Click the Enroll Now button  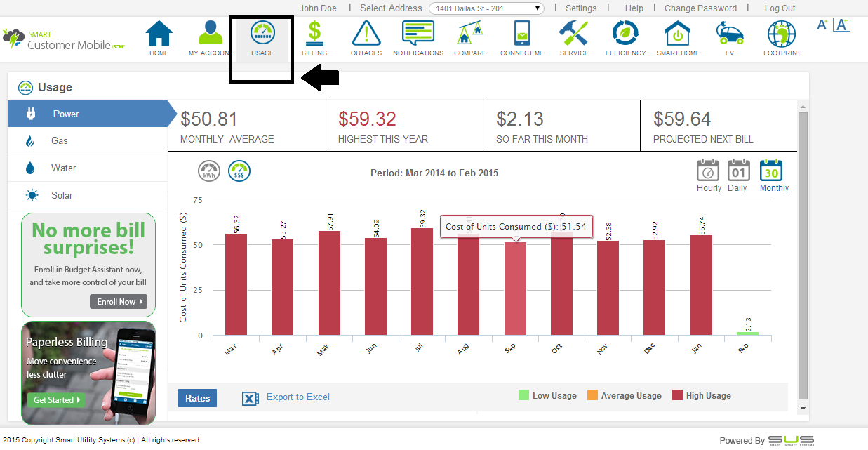119,302
